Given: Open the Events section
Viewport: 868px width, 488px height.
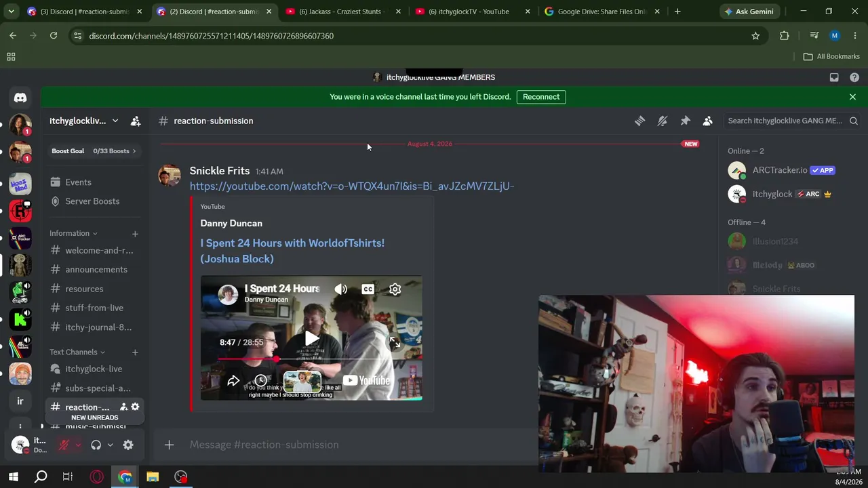Looking at the screenshot, I should click(94, 182).
